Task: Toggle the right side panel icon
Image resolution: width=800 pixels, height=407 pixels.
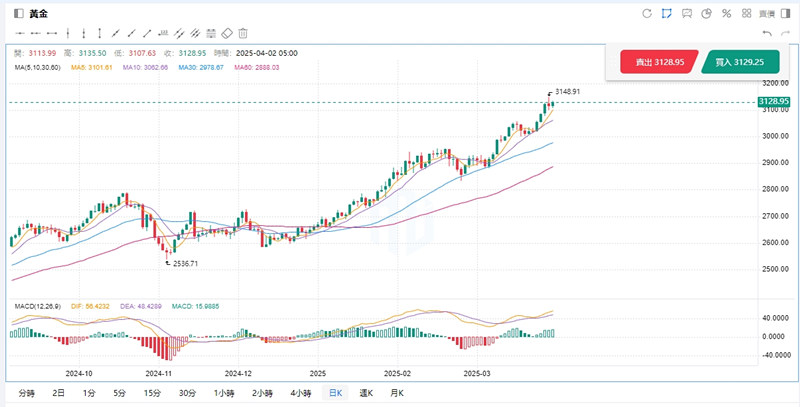Action: [784, 13]
